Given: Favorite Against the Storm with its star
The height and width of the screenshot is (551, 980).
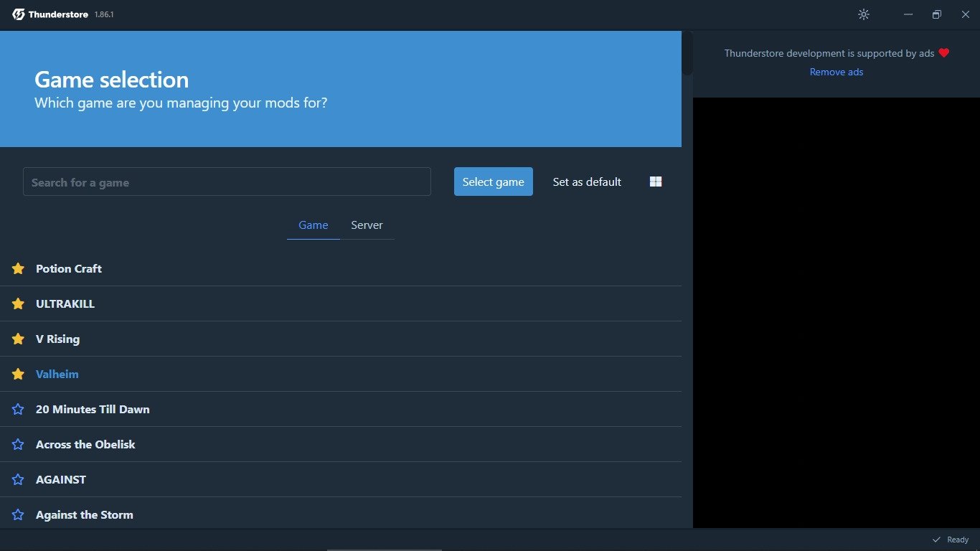Looking at the screenshot, I should (x=18, y=514).
